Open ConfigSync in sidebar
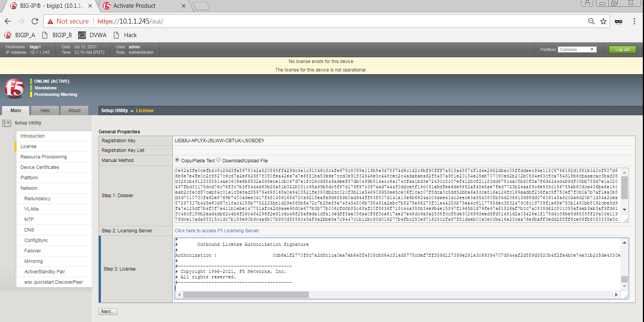This screenshot has height=322, width=644. [53, 240]
